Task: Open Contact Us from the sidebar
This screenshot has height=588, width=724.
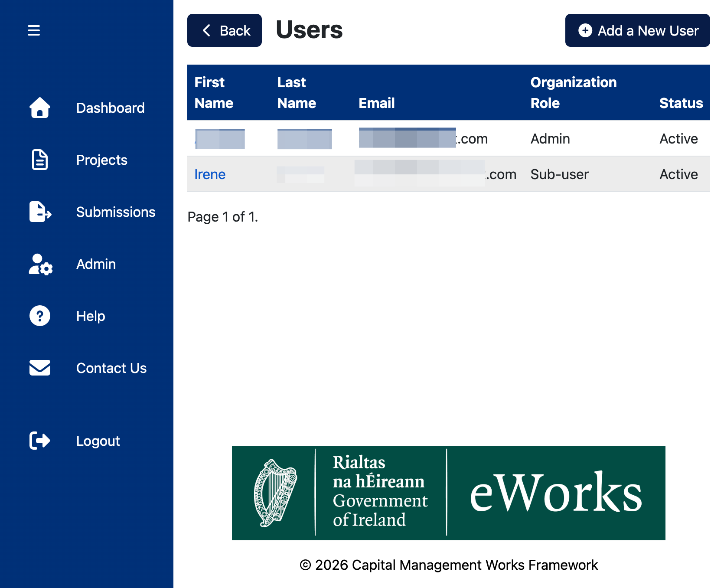Action: point(111,368)
